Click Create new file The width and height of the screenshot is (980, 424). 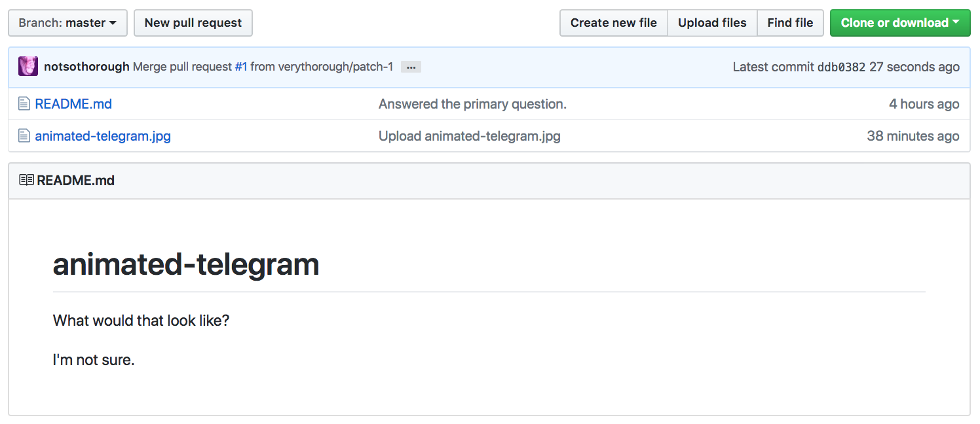pos(613,23)
